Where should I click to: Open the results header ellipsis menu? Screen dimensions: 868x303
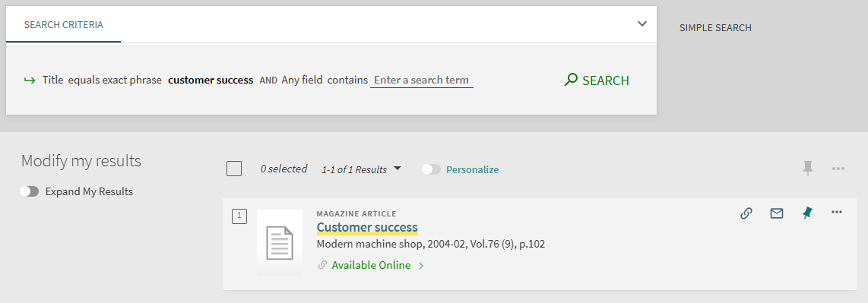click(x=838, y=169)
